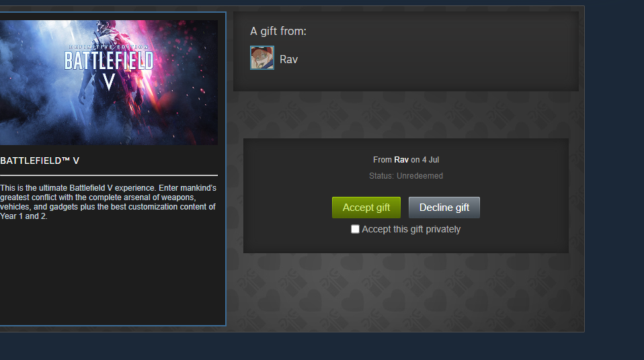Tick the accept gift privately checkbox
Screen dimensions: 644x360
click(x=355, y=229)
